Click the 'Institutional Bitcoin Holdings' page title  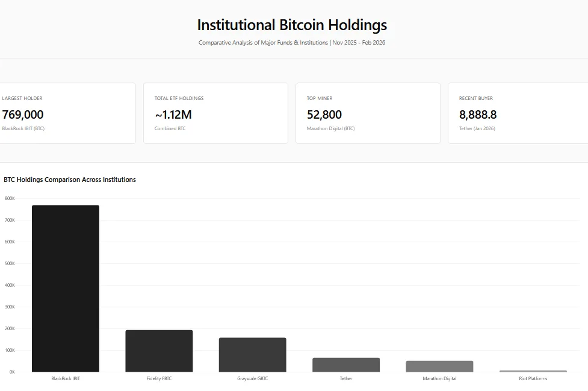point(292,25)
